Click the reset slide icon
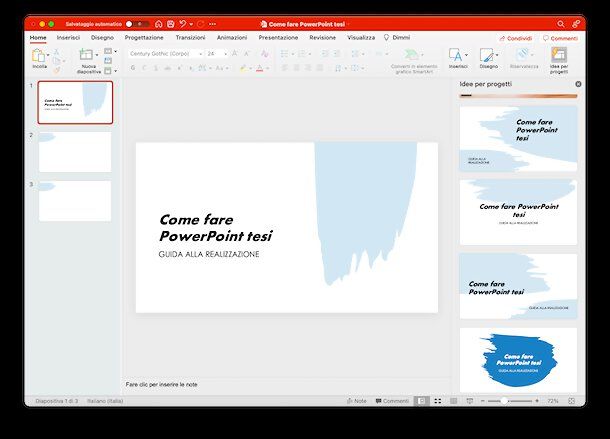The height and width of the screenshot is (439, 610). 108,60
